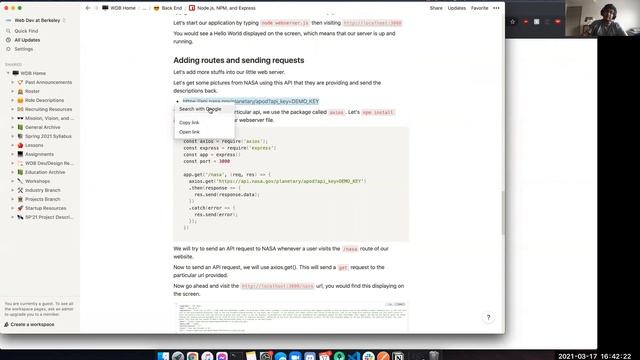Open Calendar from the dock
Screen dimensions: 640x360
[x=324, y=356]
